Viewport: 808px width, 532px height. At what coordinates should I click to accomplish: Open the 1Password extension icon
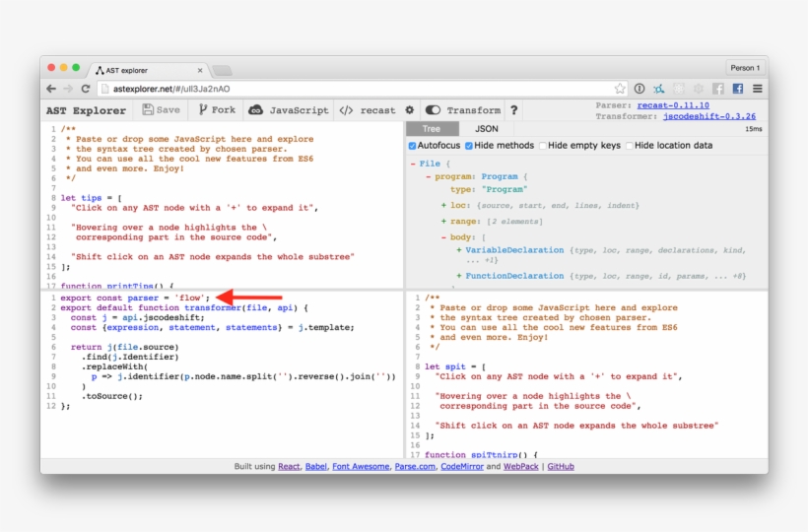(640, 89)
